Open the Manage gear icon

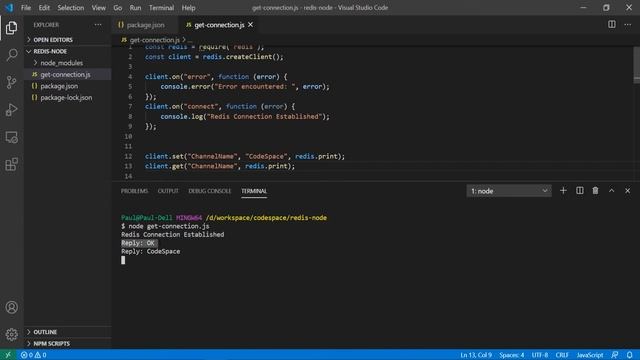coord(11,335)
